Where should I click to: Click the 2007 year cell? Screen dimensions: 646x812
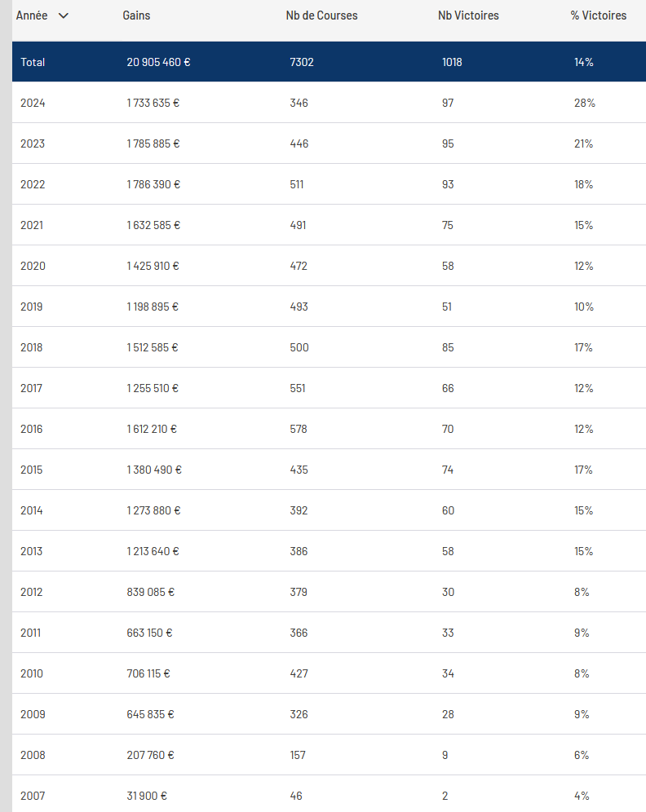click(x=33, y=796)
